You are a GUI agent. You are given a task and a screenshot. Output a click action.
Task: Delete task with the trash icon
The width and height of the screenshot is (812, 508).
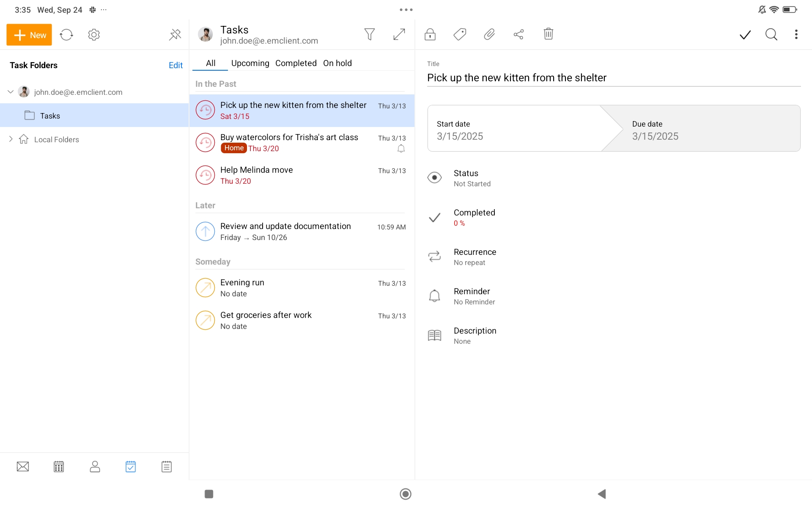click(548, 34)
